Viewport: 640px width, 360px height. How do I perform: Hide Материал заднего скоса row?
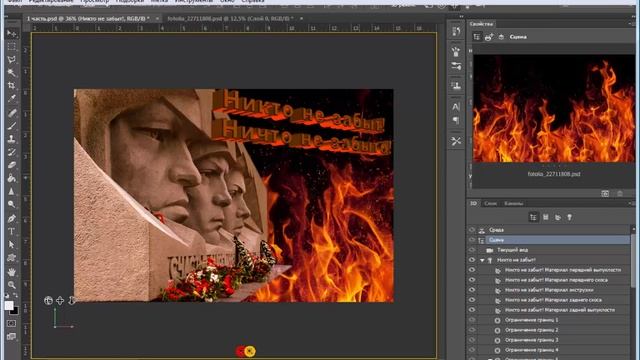coord(472,300)
